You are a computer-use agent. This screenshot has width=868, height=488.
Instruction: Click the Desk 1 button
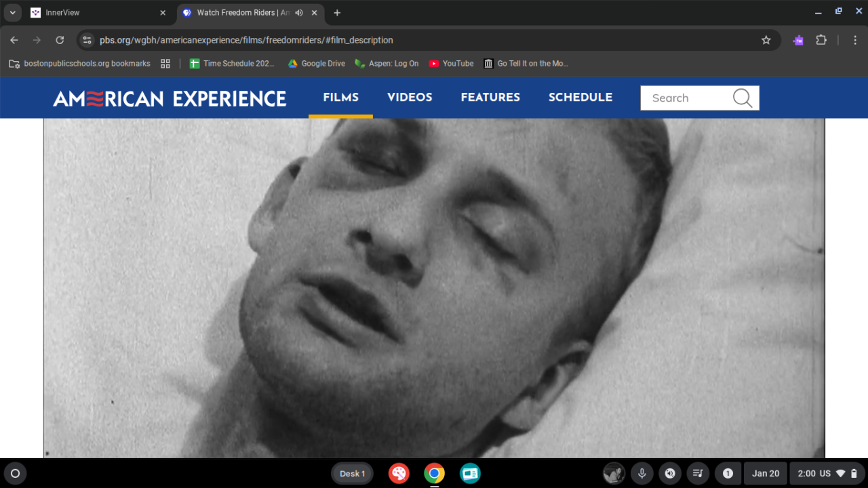353,474
